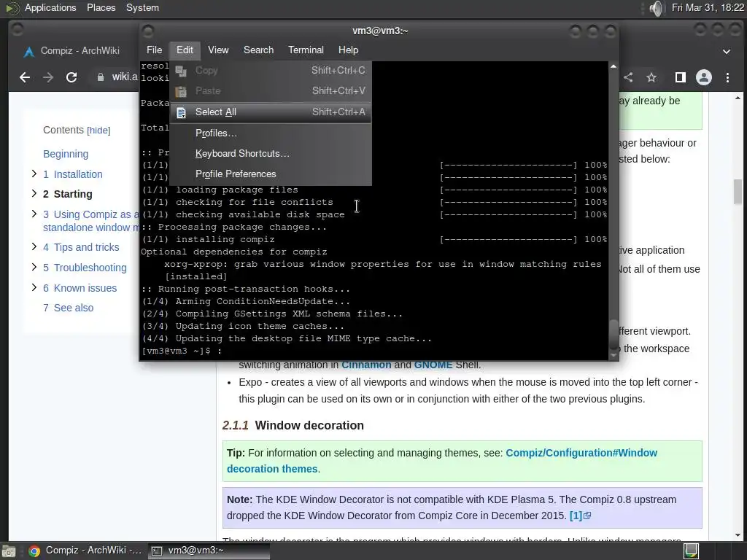
Task: Close the open Edit menu
Action: tap(185, 50)
